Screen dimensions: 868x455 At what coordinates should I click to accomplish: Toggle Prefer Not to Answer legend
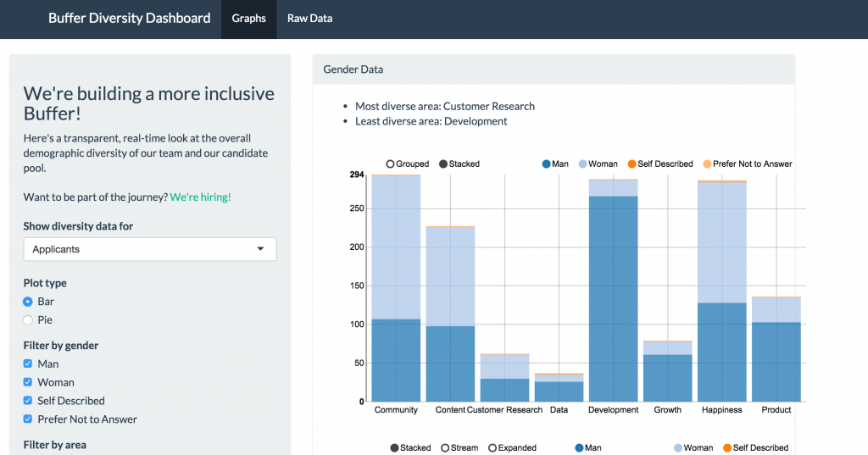(x=748, y=164)
